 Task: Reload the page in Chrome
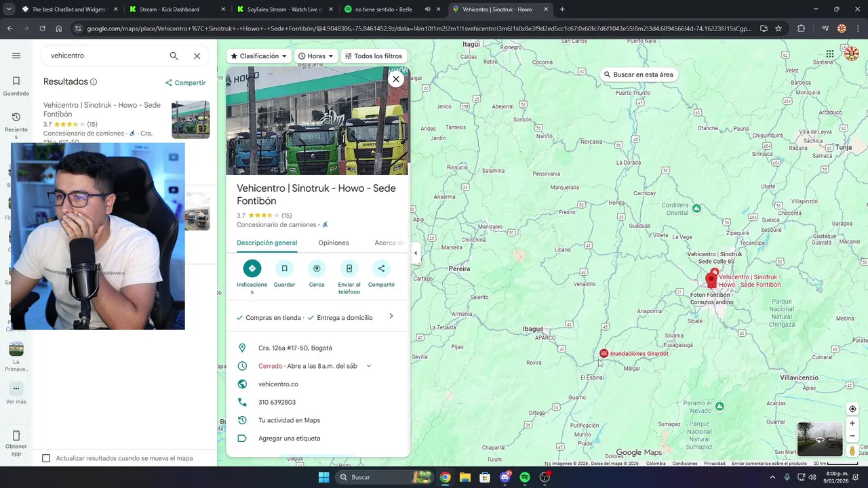pos(42,28)
